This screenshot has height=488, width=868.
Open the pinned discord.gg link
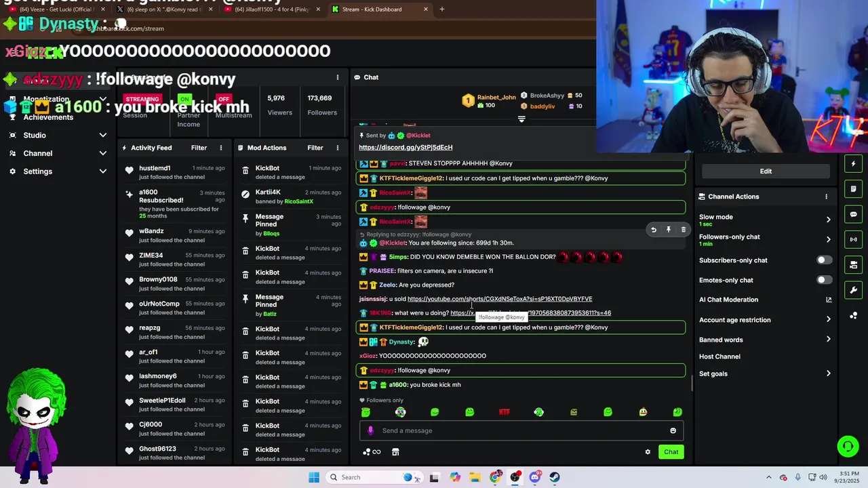pyautogui.click(x=406, y=147)
